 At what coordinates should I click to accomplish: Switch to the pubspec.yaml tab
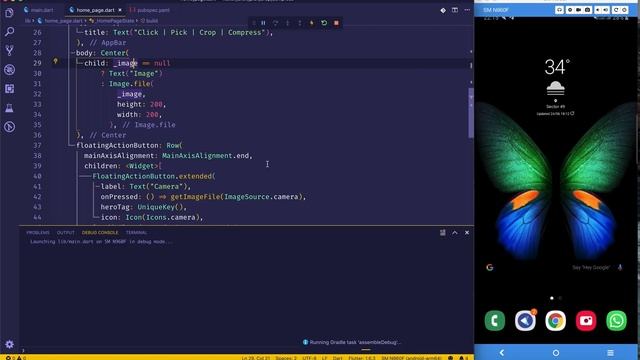tap(150, 10)
